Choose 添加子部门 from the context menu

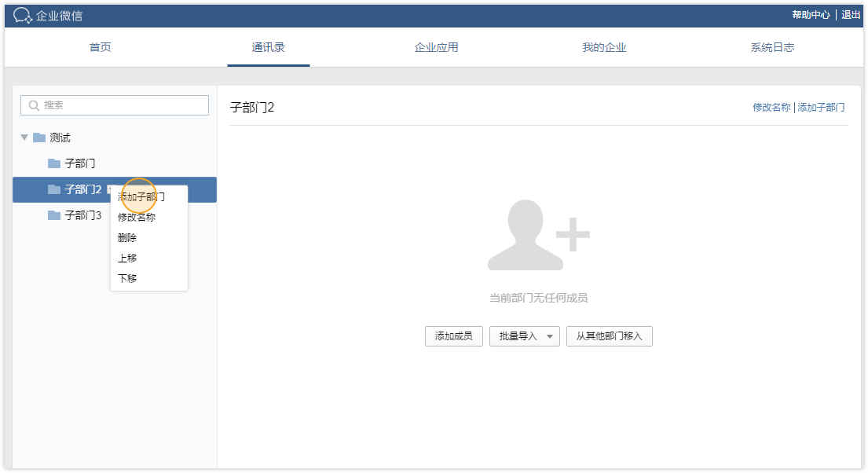point(141,196)
